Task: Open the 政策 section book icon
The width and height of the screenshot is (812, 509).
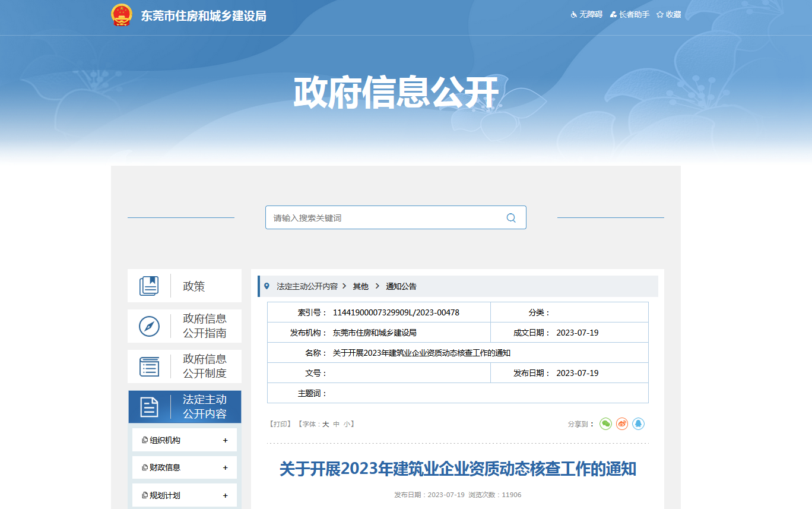Action: pyautogui.click(x=149, y=286)
